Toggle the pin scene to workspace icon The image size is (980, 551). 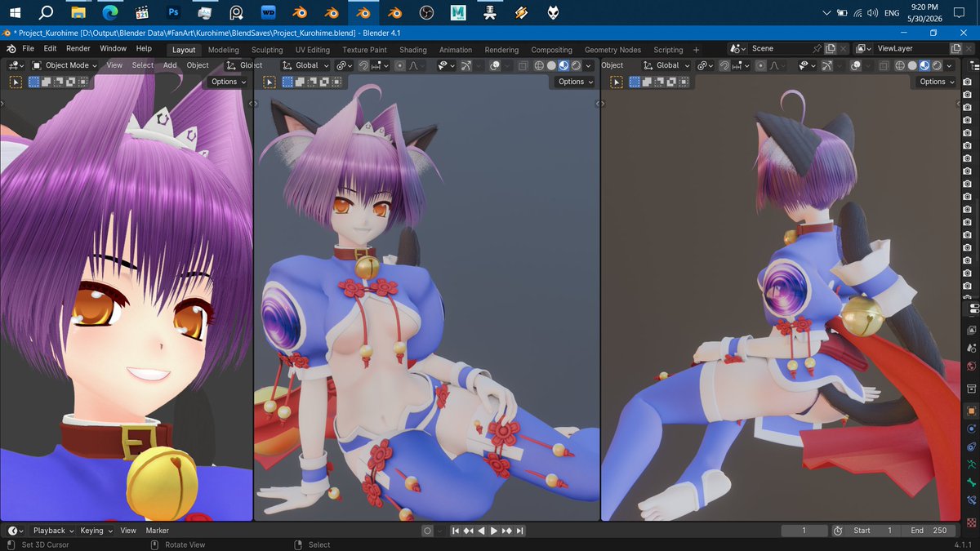click(817, 49)
